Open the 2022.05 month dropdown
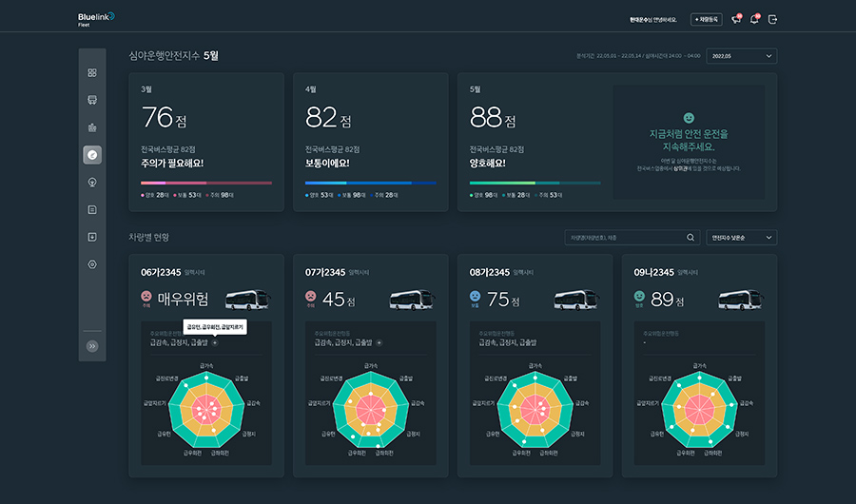The height and width of the screenshot is (504, 856). click(741, 56)
